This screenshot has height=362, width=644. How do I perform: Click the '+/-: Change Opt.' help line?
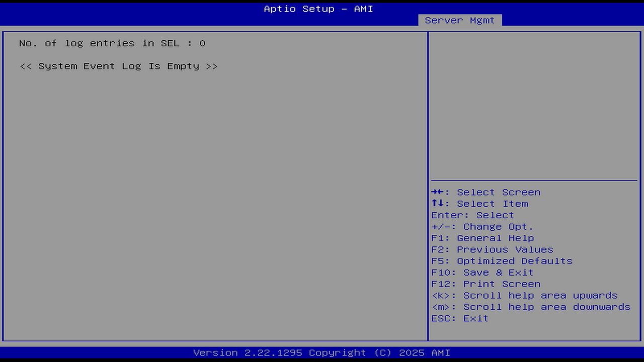point(482,227)
